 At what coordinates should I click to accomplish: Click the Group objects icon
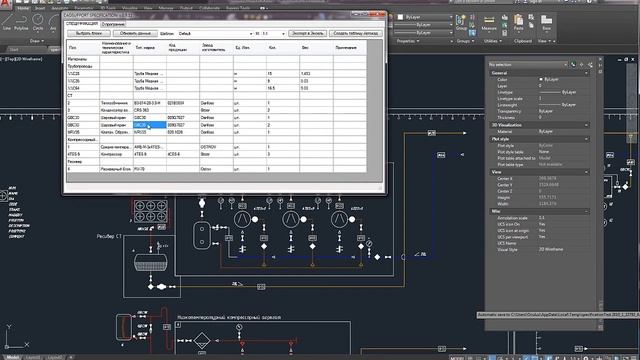point(461,22)
